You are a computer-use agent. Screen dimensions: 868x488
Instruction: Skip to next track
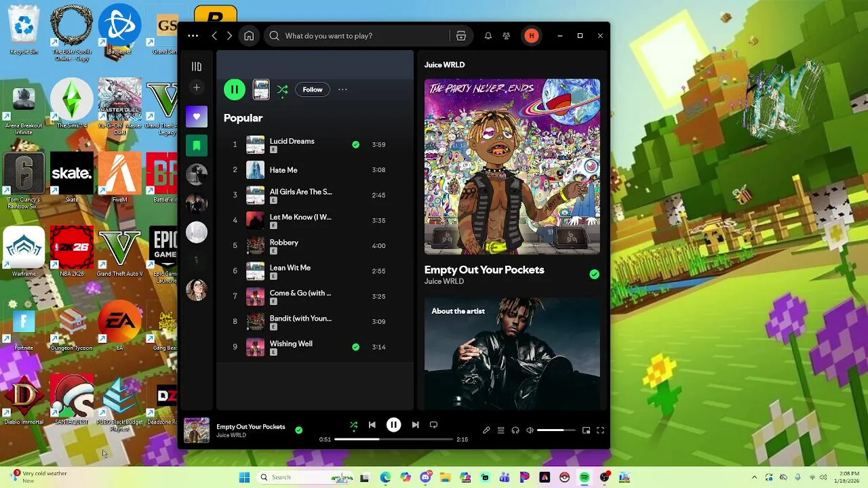(415, 425)
